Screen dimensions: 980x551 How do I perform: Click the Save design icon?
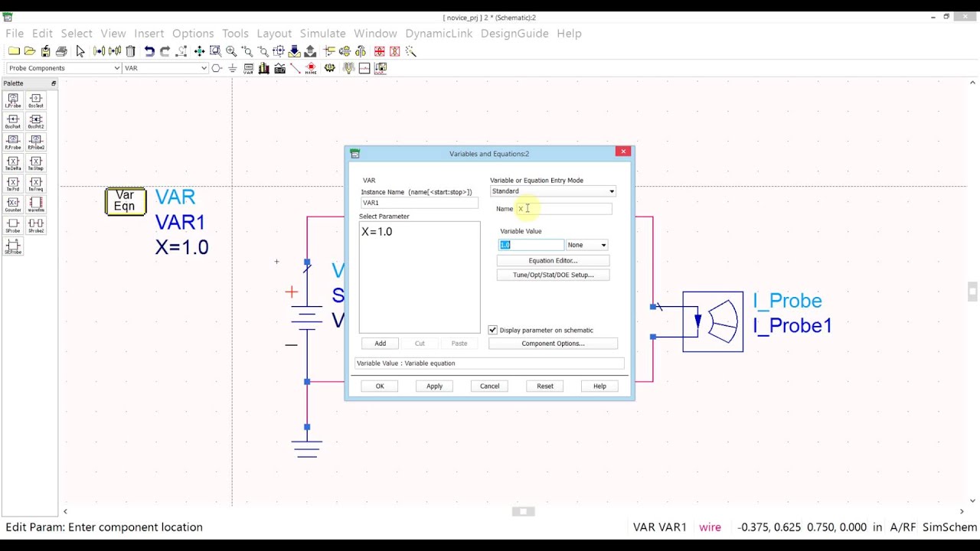[46, 51]
